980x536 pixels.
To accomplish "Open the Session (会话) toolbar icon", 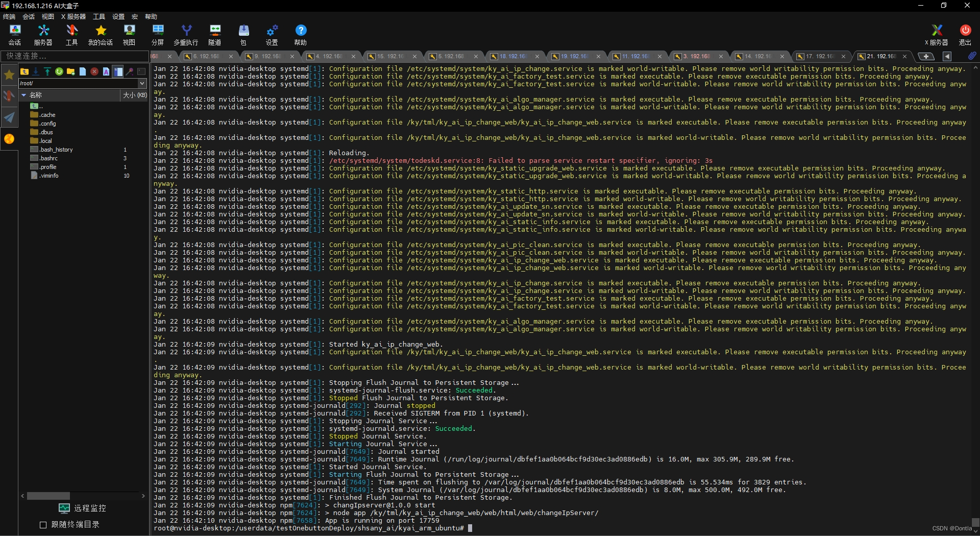I will click(15, 35).
